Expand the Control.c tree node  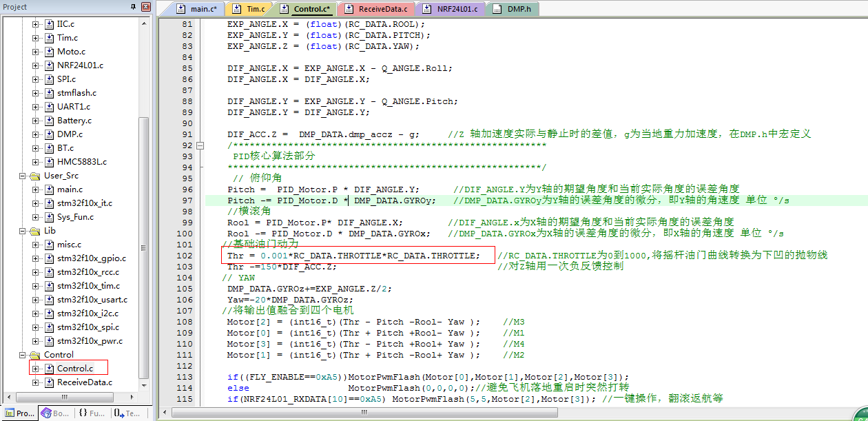coord(36,369)
